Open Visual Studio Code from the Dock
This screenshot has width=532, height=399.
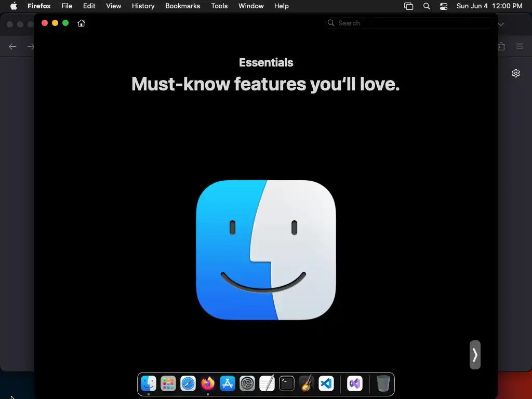pos(326,384)
